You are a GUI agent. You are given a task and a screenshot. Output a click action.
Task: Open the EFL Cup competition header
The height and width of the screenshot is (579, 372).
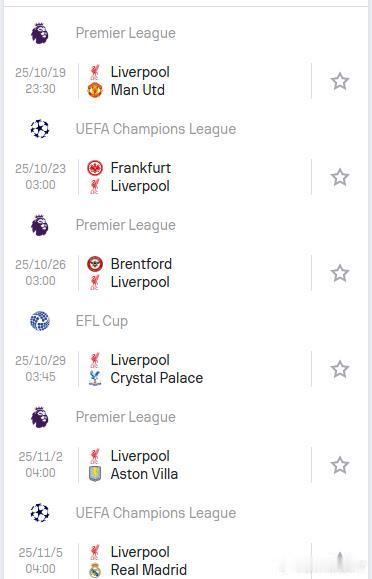click(x=102, y=321)
